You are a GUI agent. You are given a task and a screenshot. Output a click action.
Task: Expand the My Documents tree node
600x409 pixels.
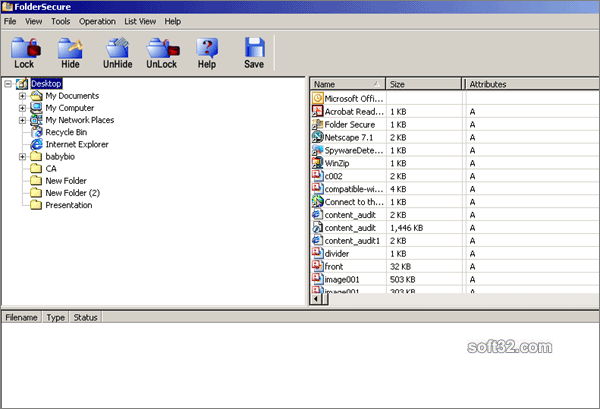pos(22,96)
